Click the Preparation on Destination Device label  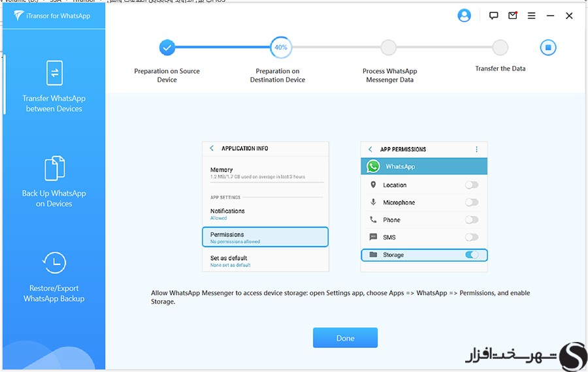tap(278, 75)
